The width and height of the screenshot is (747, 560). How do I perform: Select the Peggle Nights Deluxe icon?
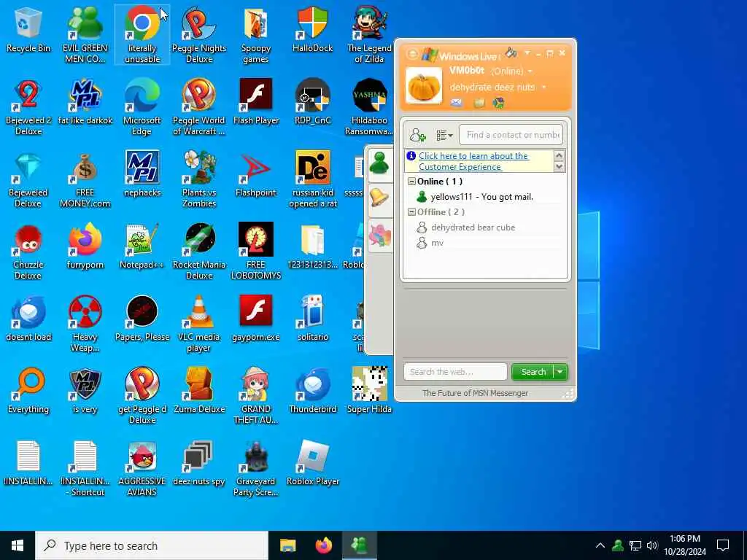tap(199, 36)
